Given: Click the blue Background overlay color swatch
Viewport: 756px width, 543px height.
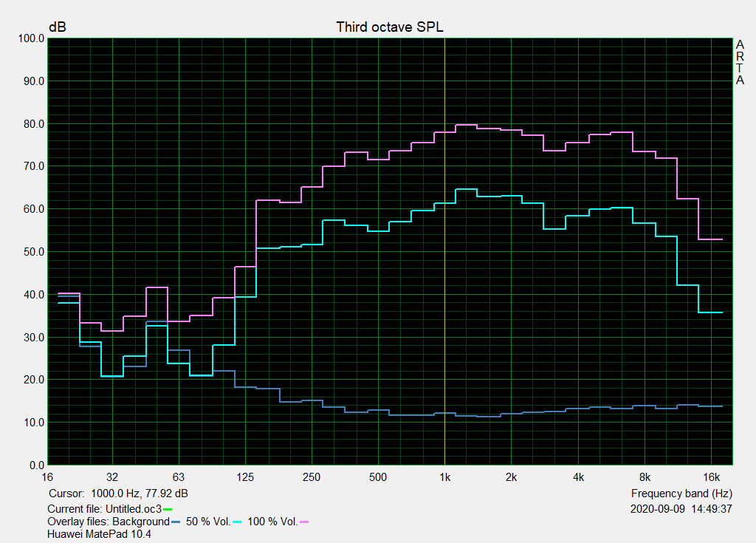Looking at the screenshot, I should [x=176, y=522].
